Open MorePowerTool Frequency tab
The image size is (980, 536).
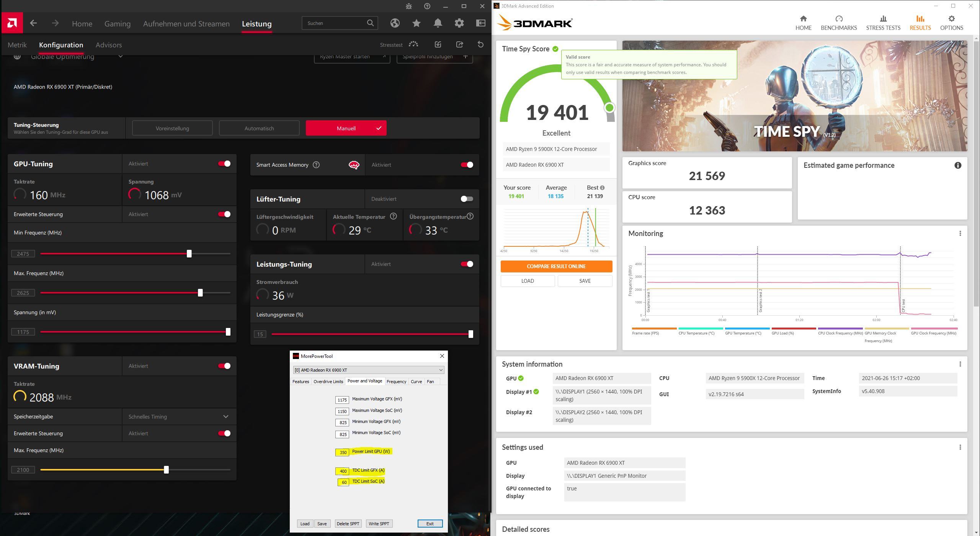pos(396,382)
